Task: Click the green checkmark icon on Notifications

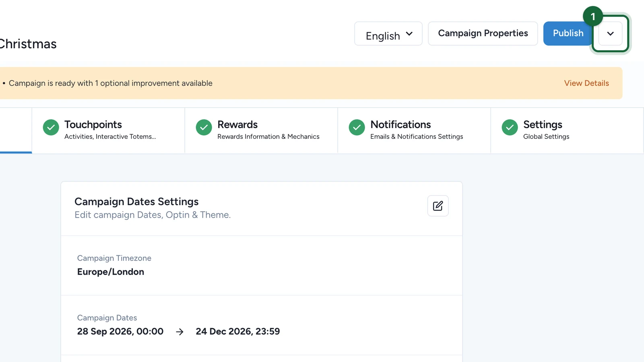Action: tap(357, 128)
